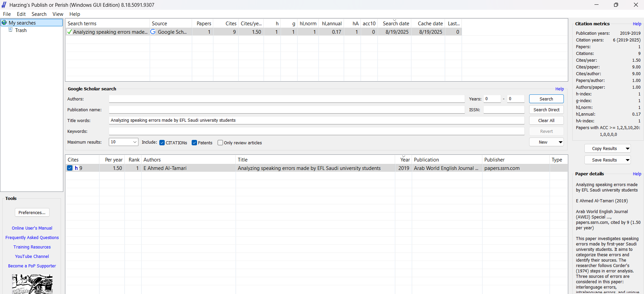Sort results by Cites column header
This screenshot has height=294, width=644.
click(x=83, y=160)
